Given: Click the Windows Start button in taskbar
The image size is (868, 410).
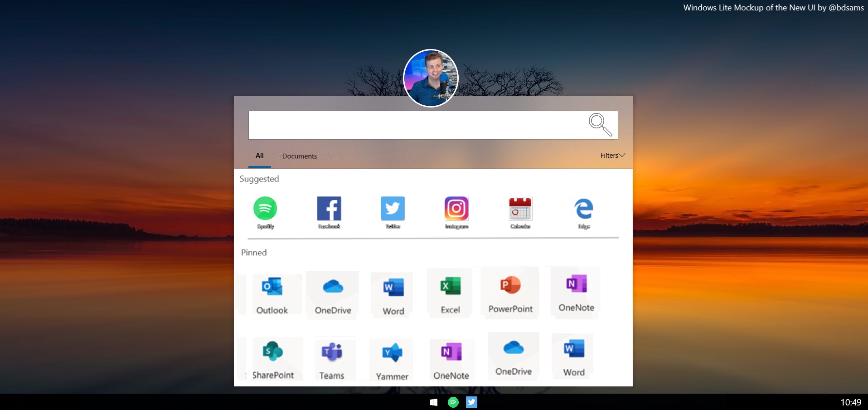Looking at the screenshot, I should point(434,402).
